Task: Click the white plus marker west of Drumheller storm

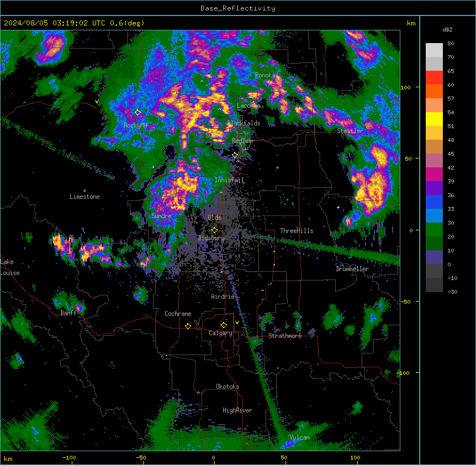Action: coord(338,207)
